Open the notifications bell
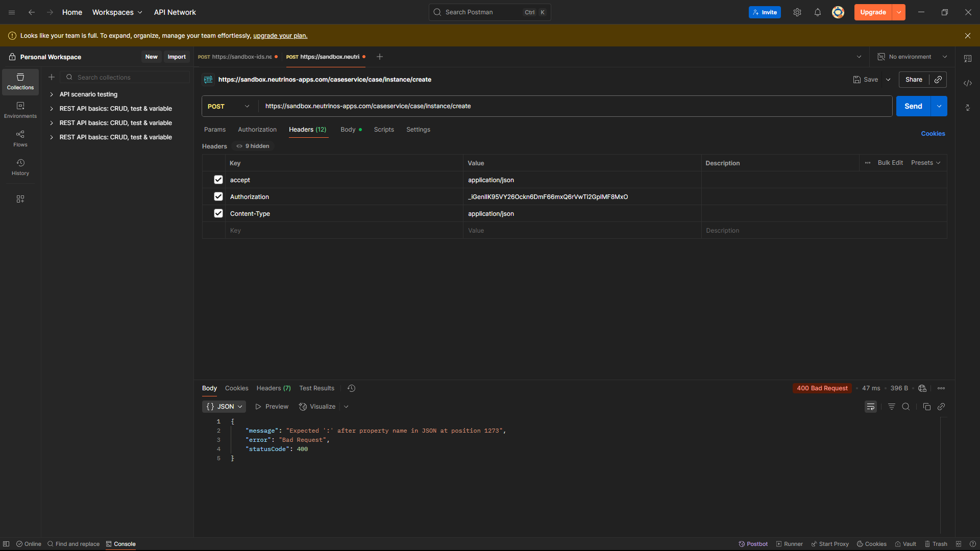980x551 pixels. [x=818, y=12]
